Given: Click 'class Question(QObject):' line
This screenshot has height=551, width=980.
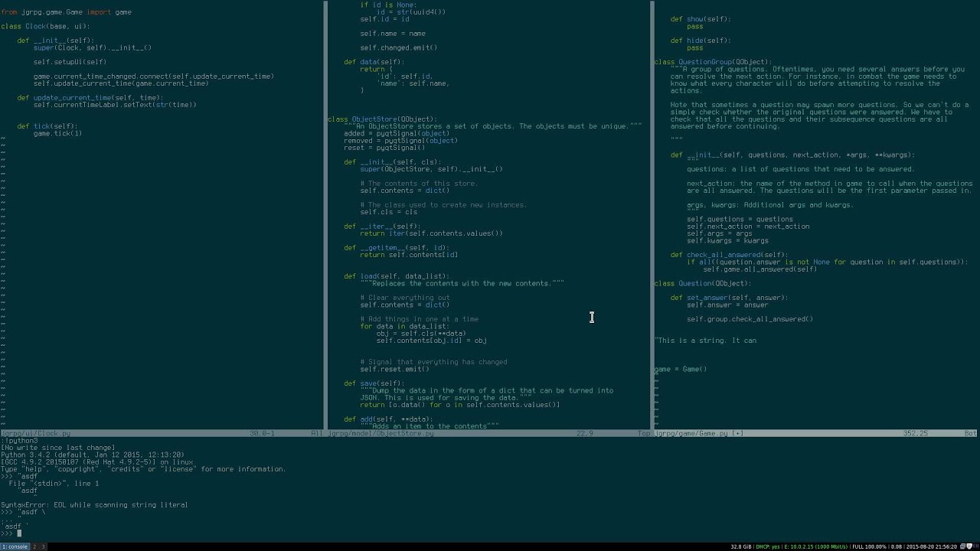Looking at the screenshot, I should [703, 283].
